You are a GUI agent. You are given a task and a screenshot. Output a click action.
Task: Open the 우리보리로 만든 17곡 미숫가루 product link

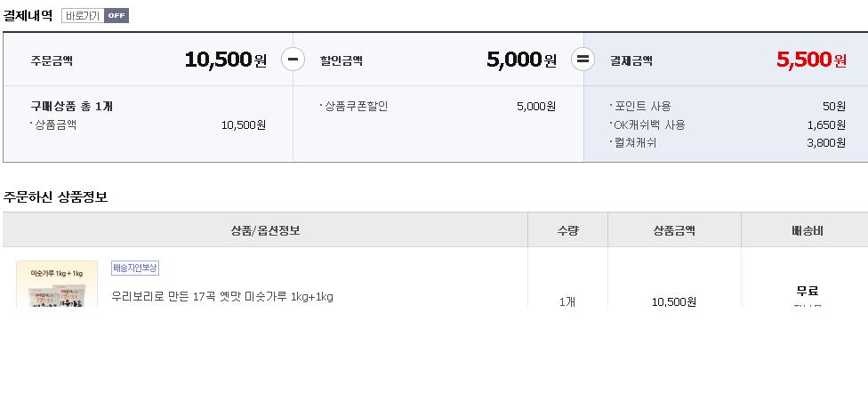tap(222, 296)
